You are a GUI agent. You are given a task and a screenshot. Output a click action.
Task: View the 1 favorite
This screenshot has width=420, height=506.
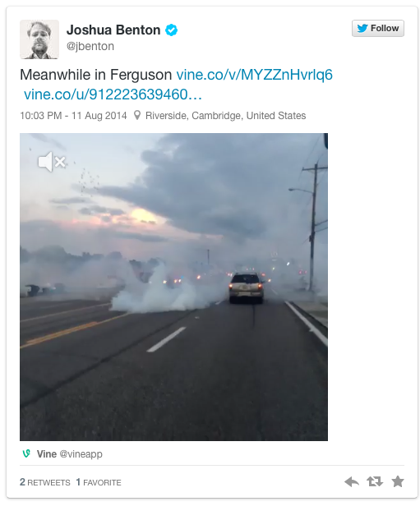[99, 482]
